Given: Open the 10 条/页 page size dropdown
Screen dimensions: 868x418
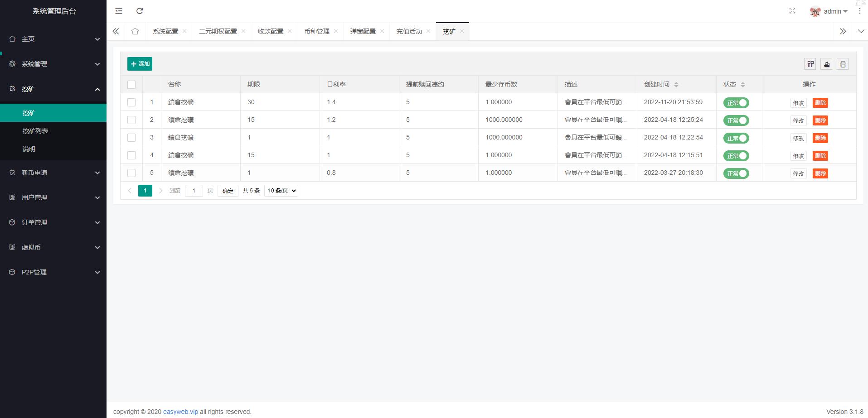Looking at the screenshot, I should coord(281,191).
